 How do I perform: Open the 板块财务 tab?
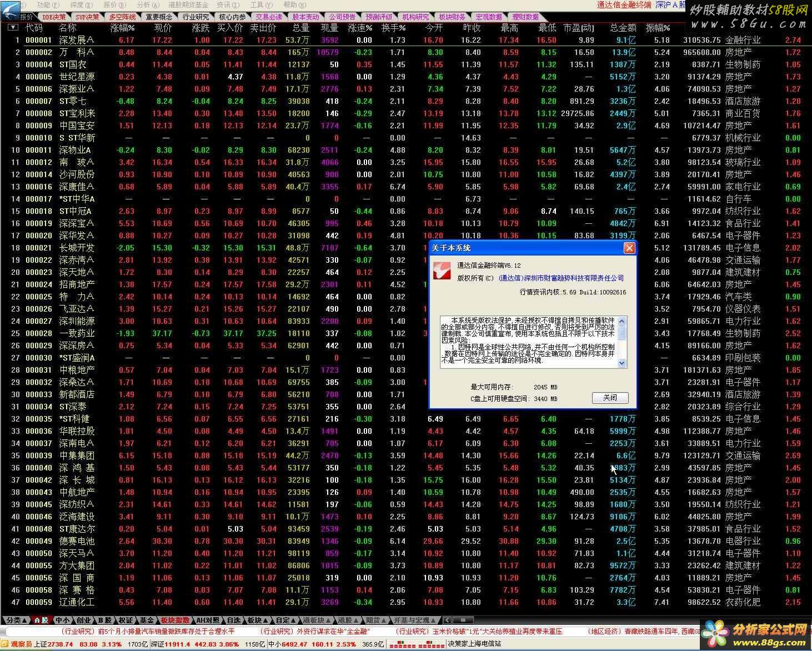[452, 17]
